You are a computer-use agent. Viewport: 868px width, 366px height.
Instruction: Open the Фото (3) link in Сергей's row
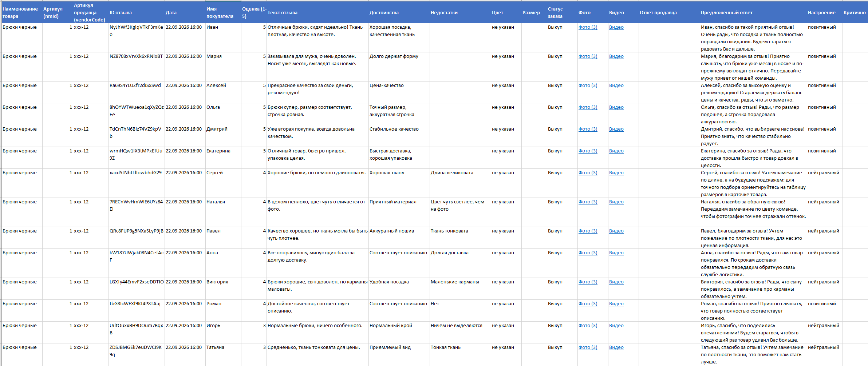pos(588,173)
